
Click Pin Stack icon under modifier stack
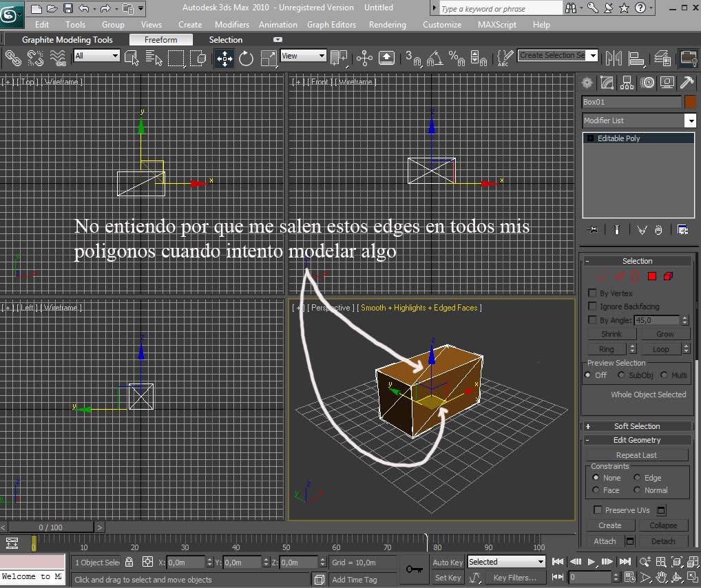[x=593, y=230]
